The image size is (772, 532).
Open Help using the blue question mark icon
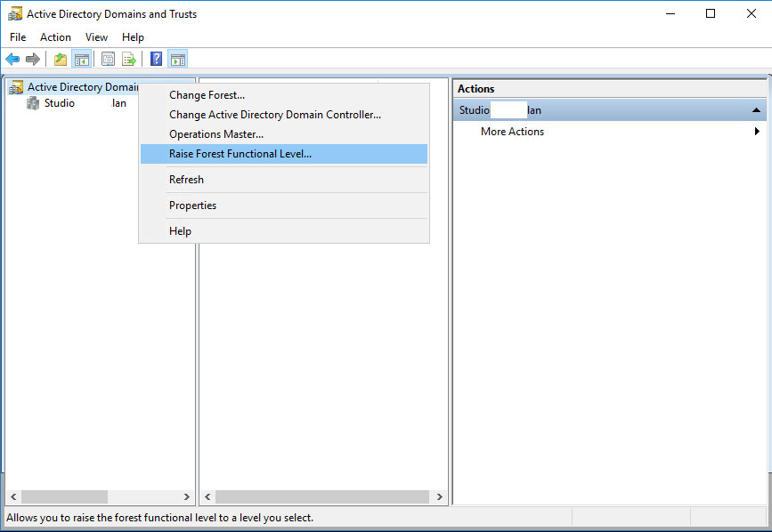pos(156,59)
